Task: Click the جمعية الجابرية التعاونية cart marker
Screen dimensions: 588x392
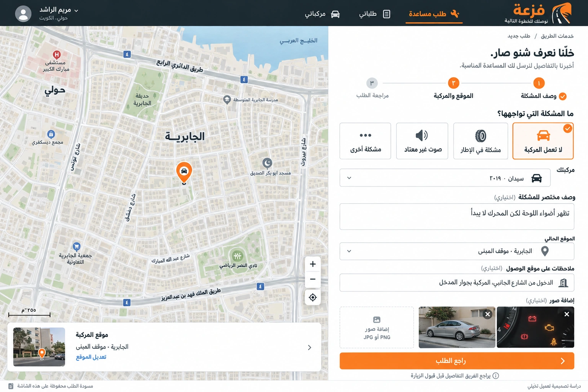Action: (x=77, y=246)
